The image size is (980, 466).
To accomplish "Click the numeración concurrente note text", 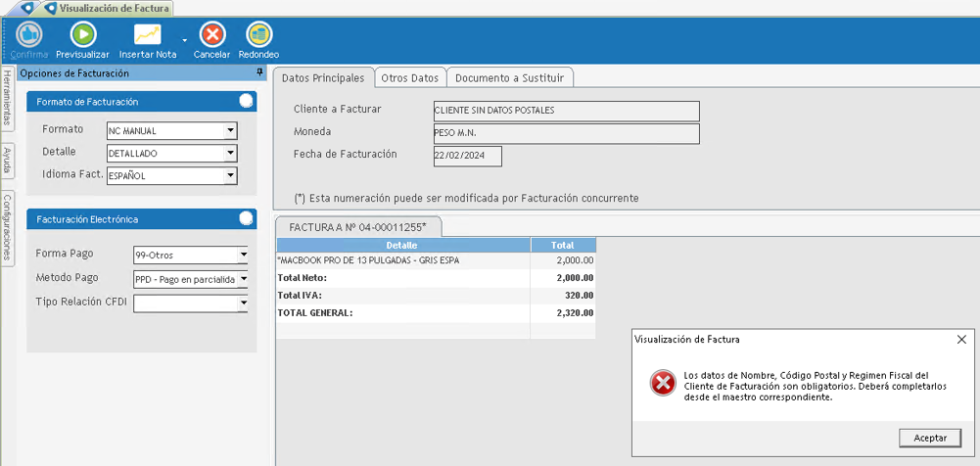I will pyautogui.click(x=466, y=198).
